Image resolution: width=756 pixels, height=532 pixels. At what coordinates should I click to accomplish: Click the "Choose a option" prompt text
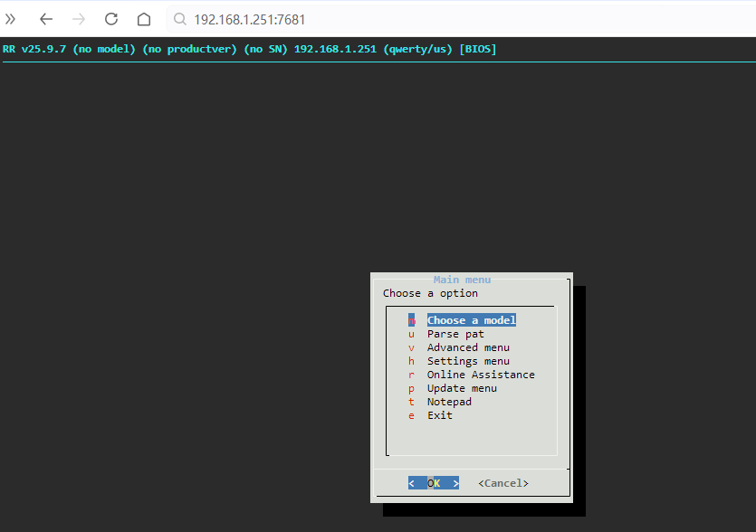(430, 293)
